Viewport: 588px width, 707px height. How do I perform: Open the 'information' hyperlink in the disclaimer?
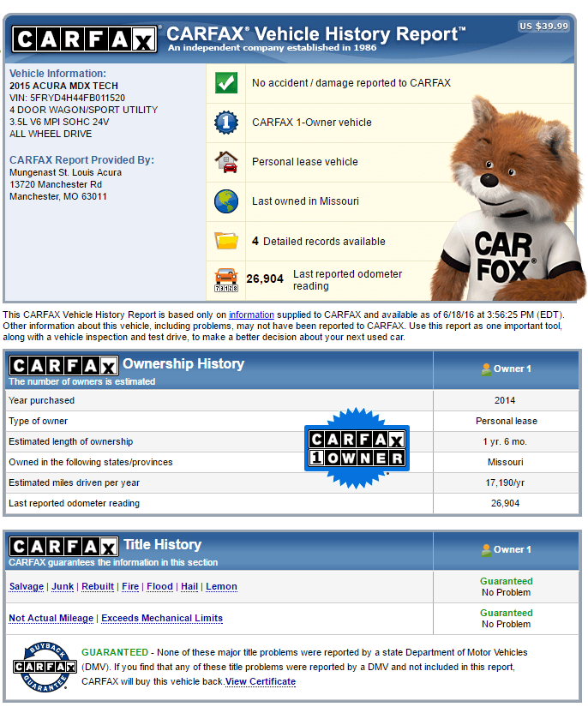[251, 315]
